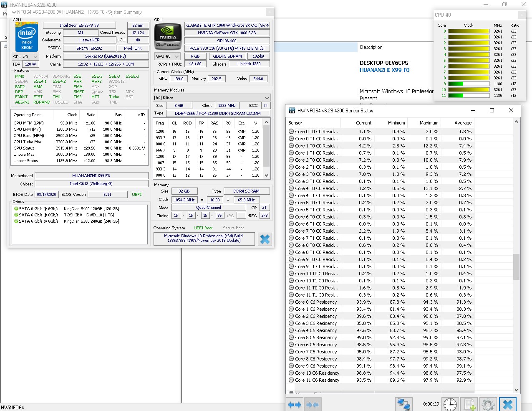Viewport: 532px width, 411px height.
Task: Click the down arrow of memory timings scrollbar
Action: 267,176
